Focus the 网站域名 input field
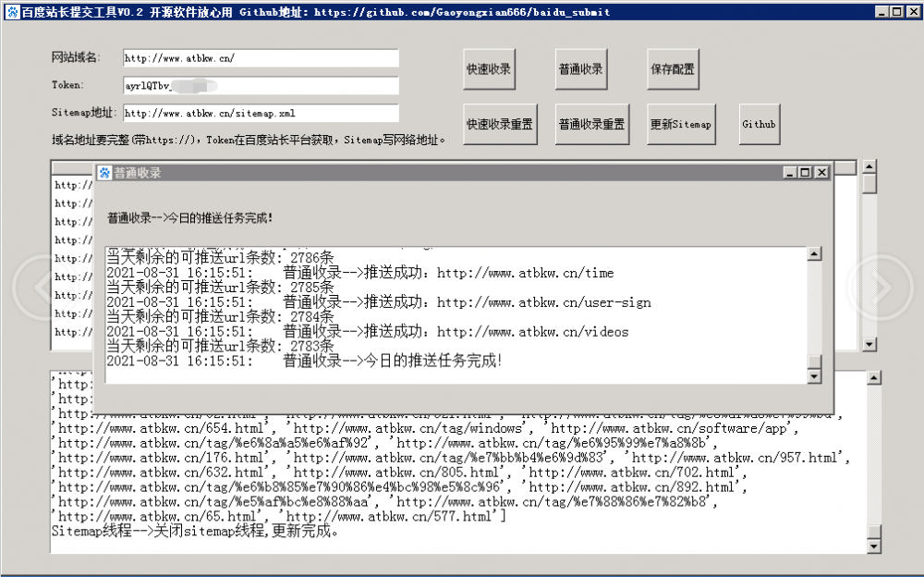 pos(261,58)
